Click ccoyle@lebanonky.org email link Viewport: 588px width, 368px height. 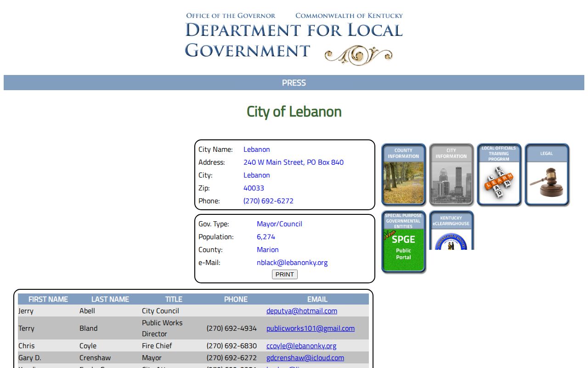click(301, 346)
